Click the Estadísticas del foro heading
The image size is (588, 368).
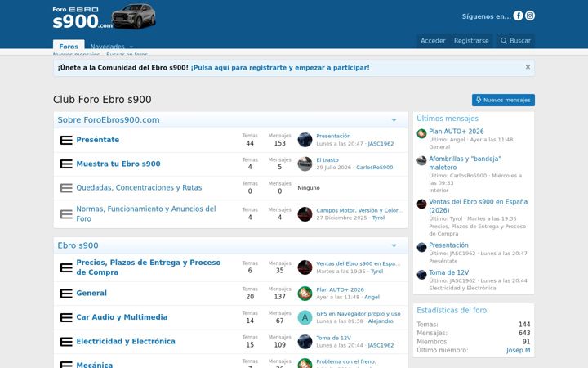[x=452, y=310]
